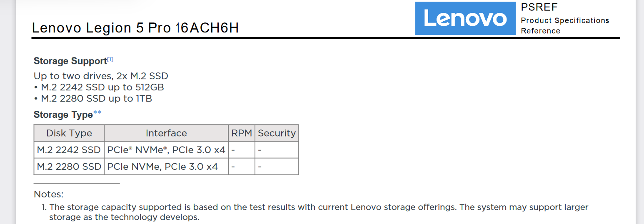Select the Lenovo Legion 5 Pro 16ACH6H title
This screenshot has width=644, height=224.
point(135,28)
